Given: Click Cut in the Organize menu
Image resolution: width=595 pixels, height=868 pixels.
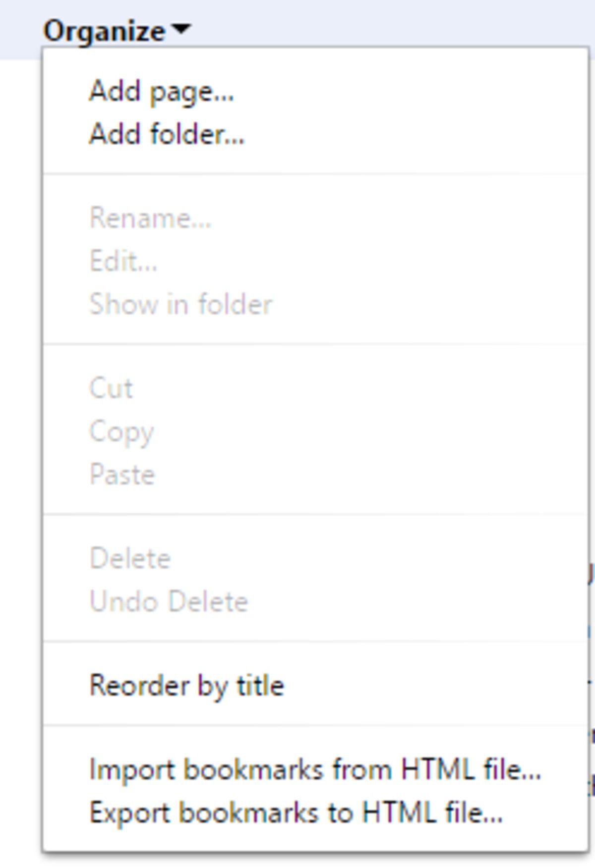Looking at the screenshot, I should click(x=111, y=388).
